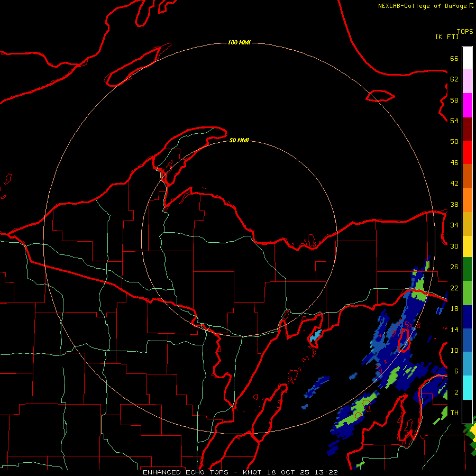The image size is (476, 476).
Task: Click the "26" legend value
Action: point(454,267)
